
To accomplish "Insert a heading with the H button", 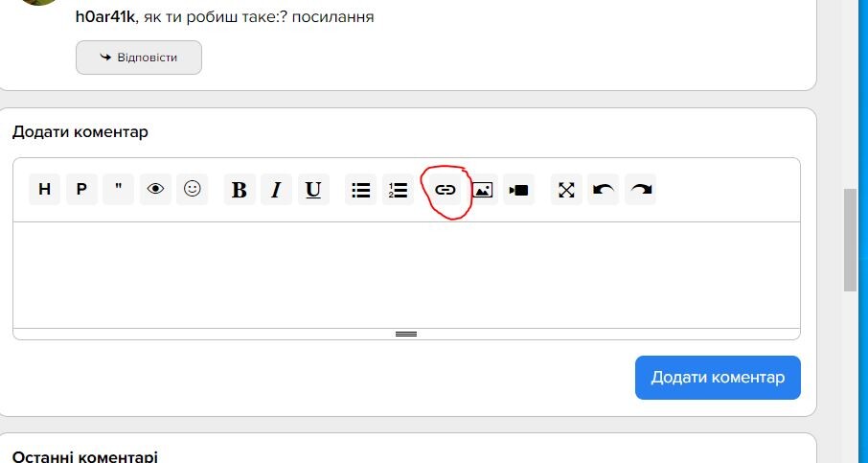I will click(x=44, y=190).
